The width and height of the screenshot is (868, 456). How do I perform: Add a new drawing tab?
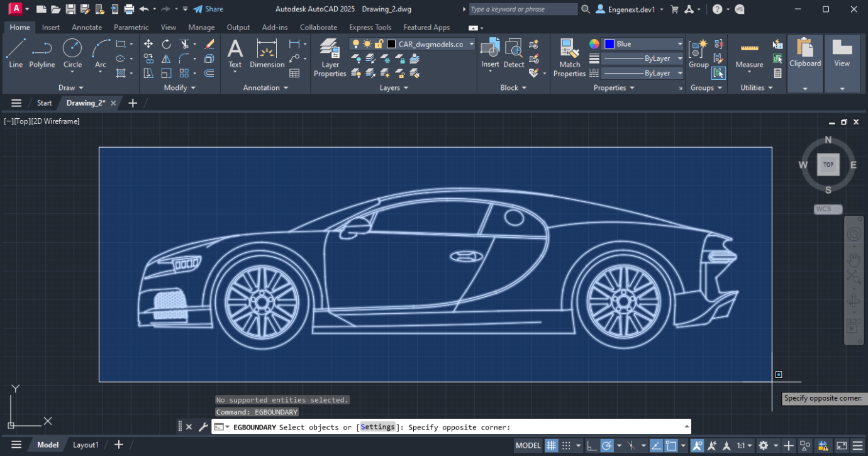coord(133,103)
